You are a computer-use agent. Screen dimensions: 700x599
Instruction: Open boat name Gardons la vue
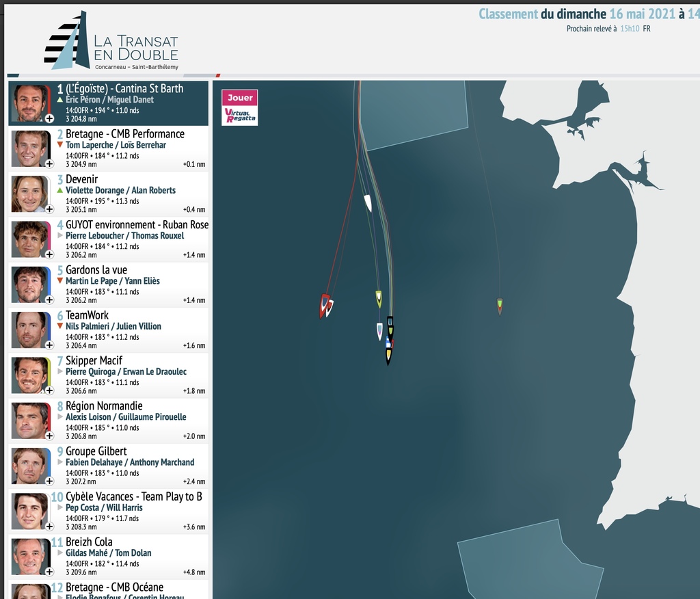(96, 270)
